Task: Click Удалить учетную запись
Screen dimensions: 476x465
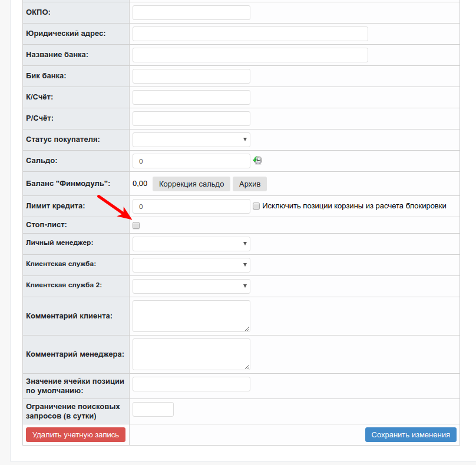Action: pos(75,434)
